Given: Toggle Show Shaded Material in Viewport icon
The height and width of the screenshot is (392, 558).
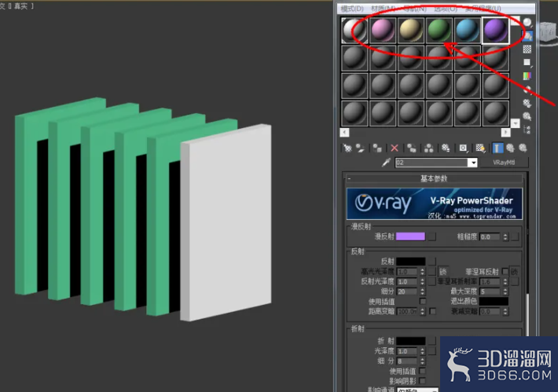Looking at the screenshot, I should click(x=480, y=148).
